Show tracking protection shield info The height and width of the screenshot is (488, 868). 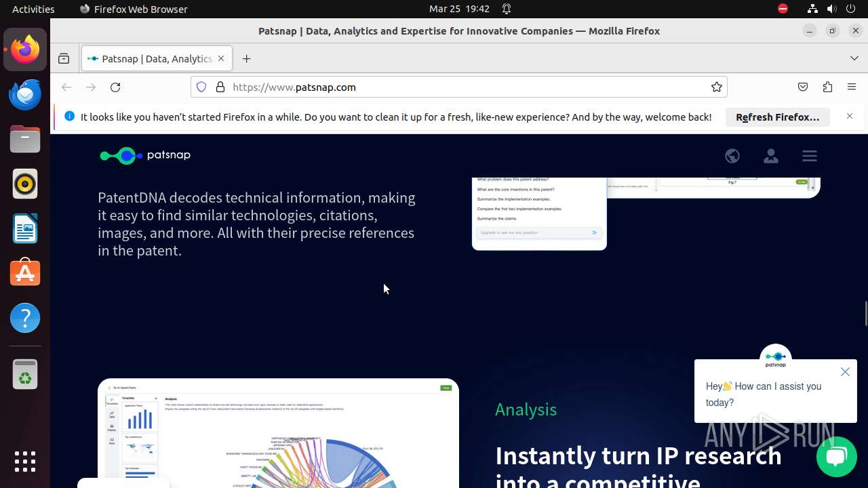click(x=201, y=87)
